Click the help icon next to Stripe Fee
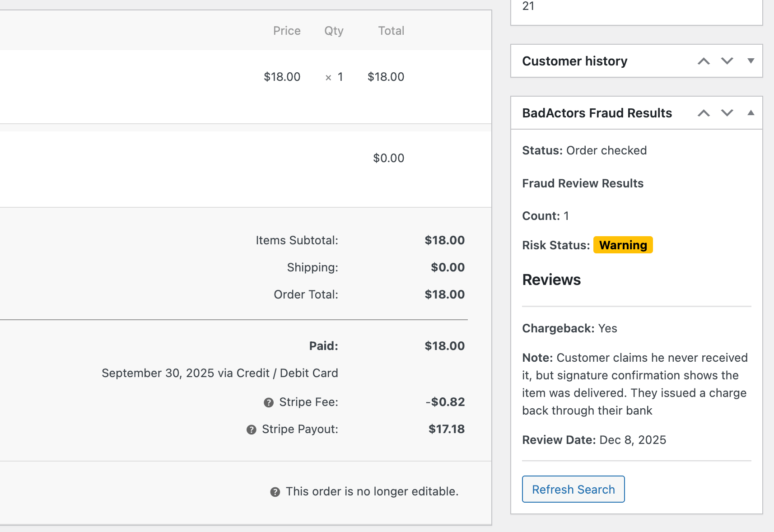This screenshot has height=532, width=774. point(269,402)
